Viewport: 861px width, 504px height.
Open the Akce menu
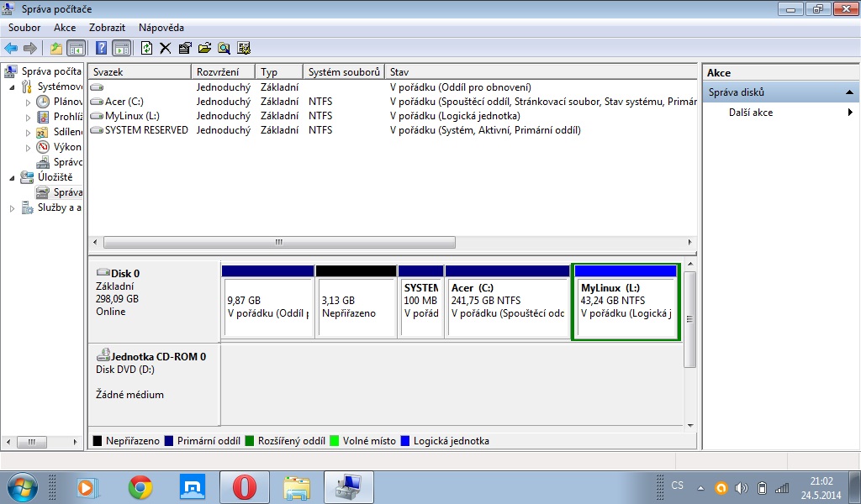(65, 28)
